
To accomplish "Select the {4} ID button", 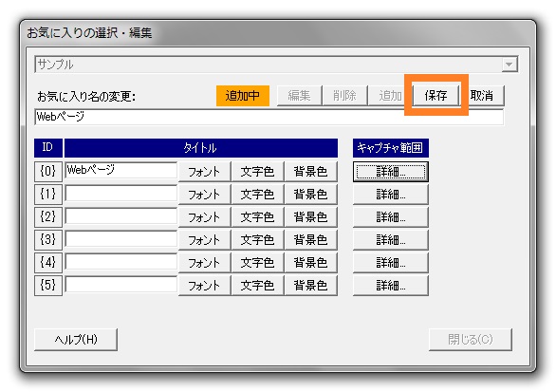I will [x=48, y=262].
